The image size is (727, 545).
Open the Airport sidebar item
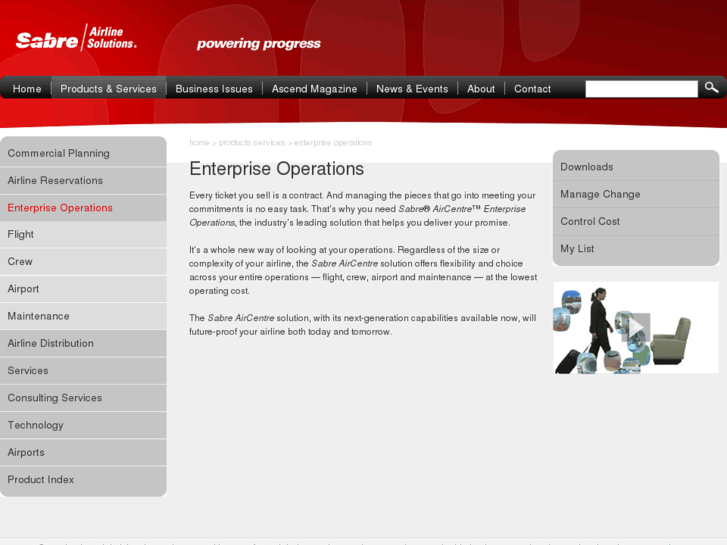pyautogui.click(x=83, y=289)
